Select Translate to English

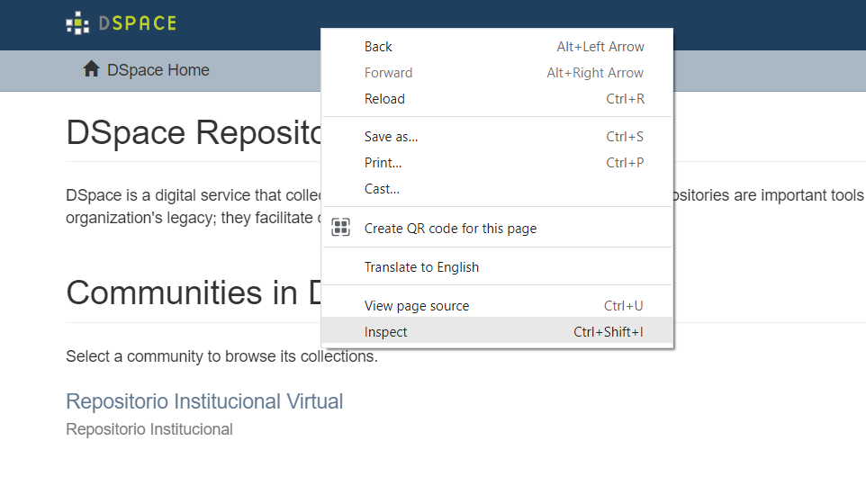point(497,267)
